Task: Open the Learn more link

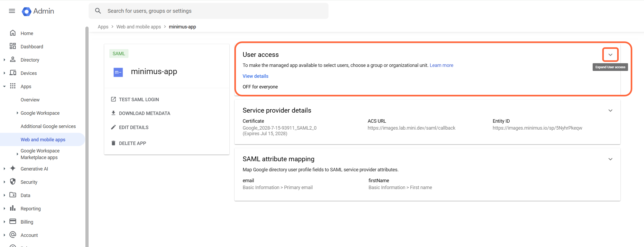Action: tap(441, 65)
